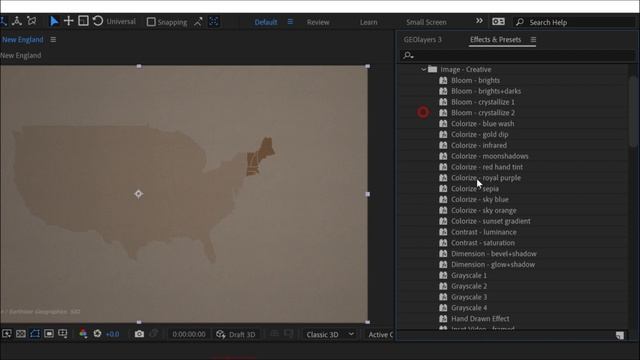Switch to View Axis mode

point(31,21)
